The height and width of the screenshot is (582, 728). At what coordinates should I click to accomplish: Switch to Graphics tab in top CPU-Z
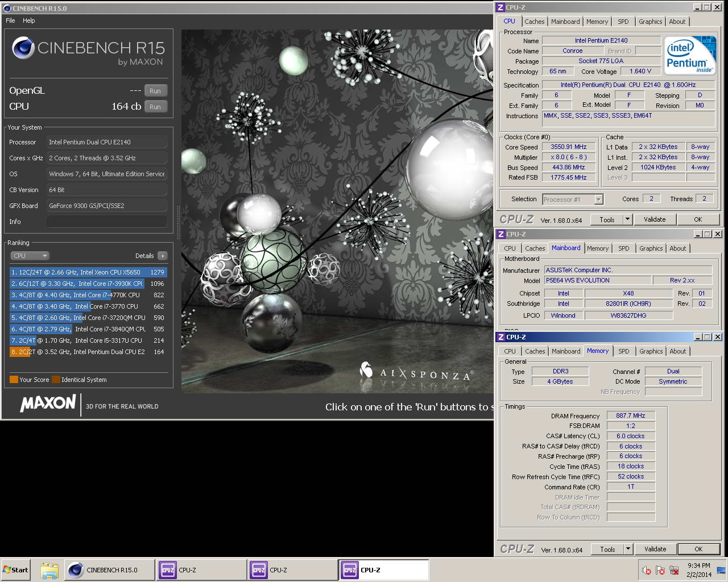pyautogui.click(x=650, y=22)
